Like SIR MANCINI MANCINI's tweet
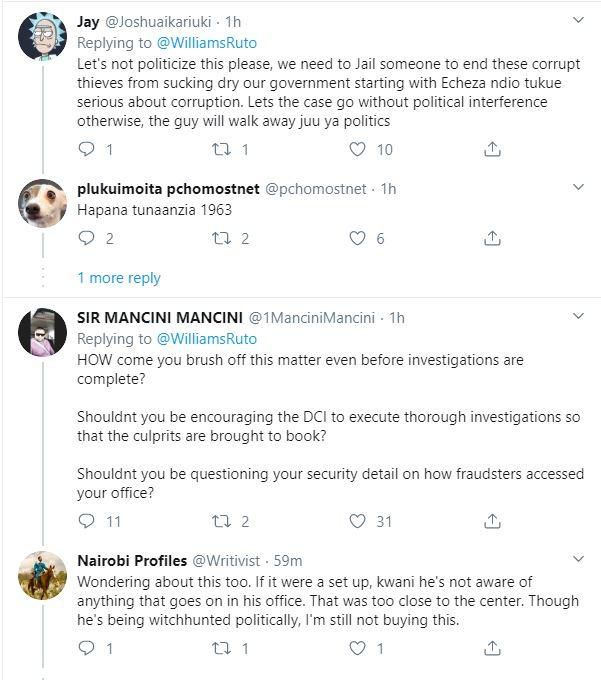The height and width of the screenshot is (680, 601). pos(357,521)
